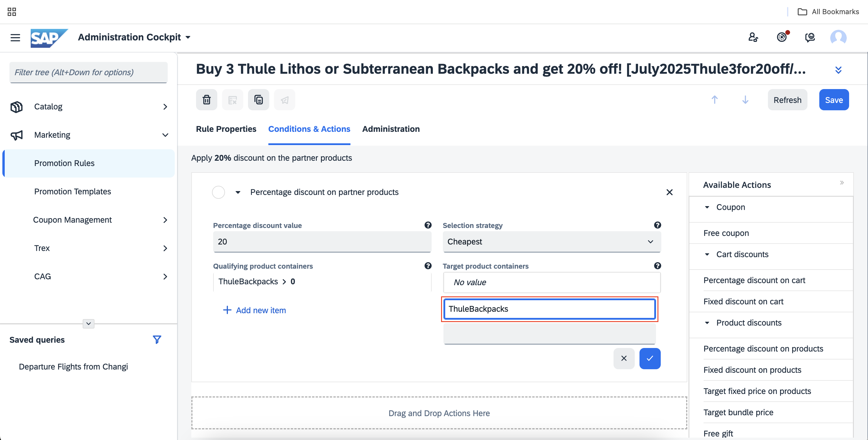
Task: Click Add new item link
Action: [254, 310]
